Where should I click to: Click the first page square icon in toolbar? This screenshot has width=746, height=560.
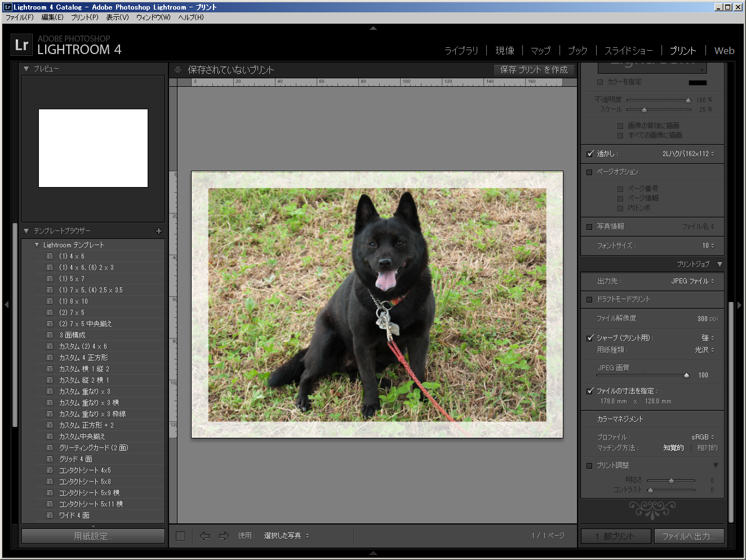(180, 536)
